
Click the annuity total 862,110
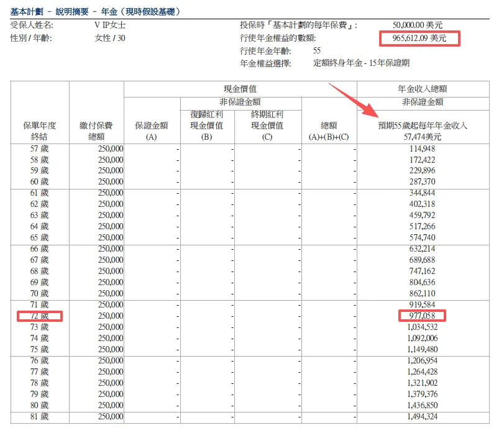coord(423,294)
